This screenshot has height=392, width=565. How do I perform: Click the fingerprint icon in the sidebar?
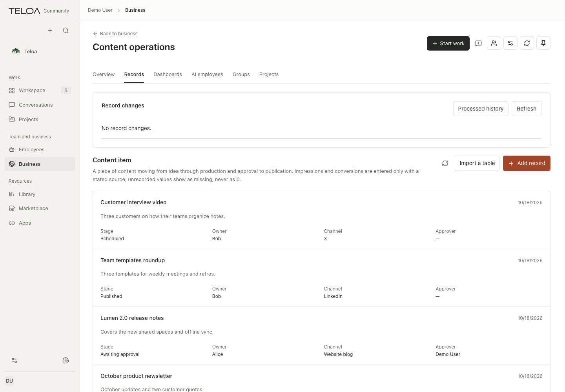tap(66, 361)
